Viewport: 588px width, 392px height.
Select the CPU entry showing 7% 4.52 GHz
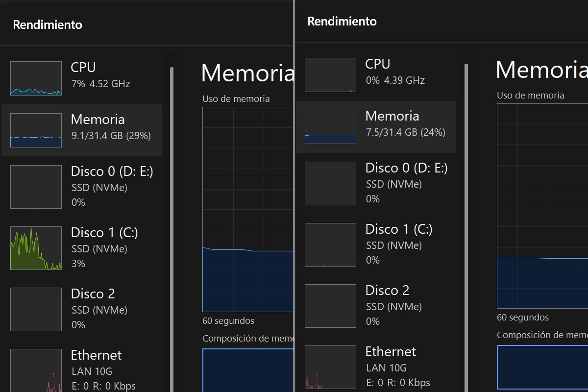click(x=81, y=78)
